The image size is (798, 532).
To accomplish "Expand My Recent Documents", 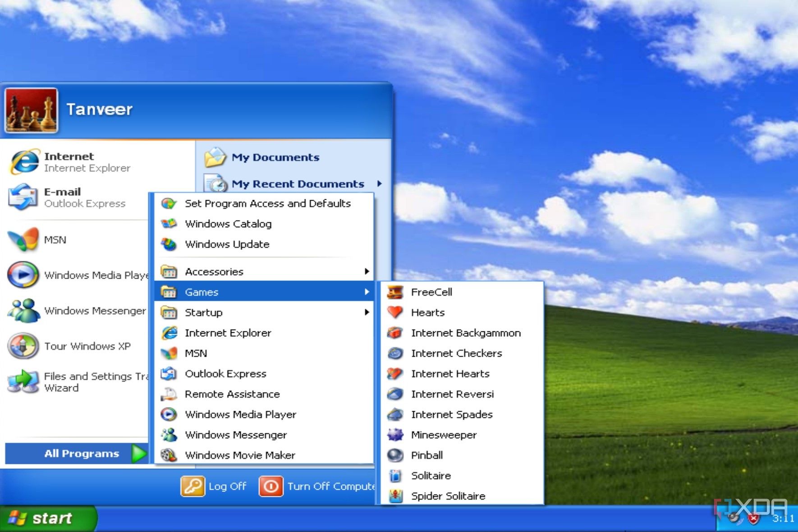I will point(298,183).
